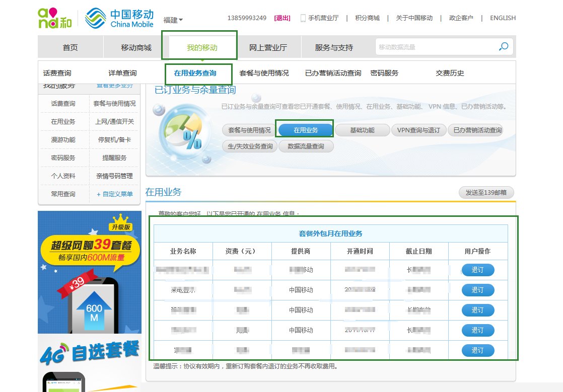Expand 自定义菜单 in the sidebar
This screenshot has width=563, height=392.
116,194
